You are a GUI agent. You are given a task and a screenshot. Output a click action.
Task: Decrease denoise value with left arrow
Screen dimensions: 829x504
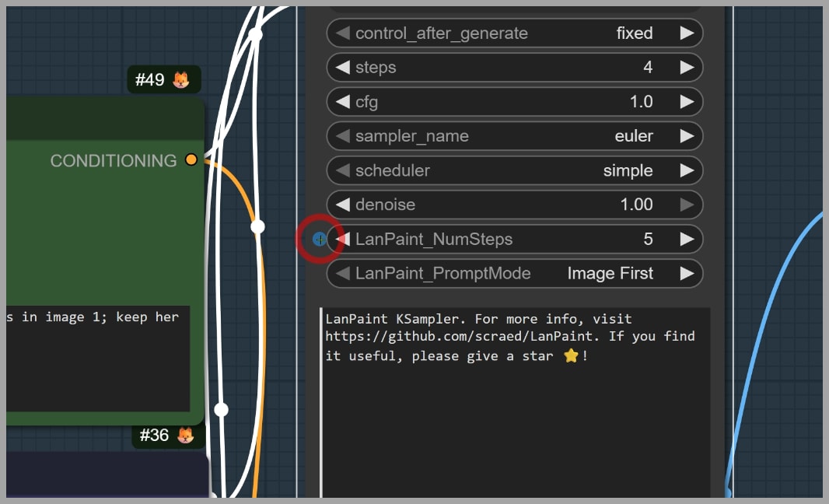342,205
